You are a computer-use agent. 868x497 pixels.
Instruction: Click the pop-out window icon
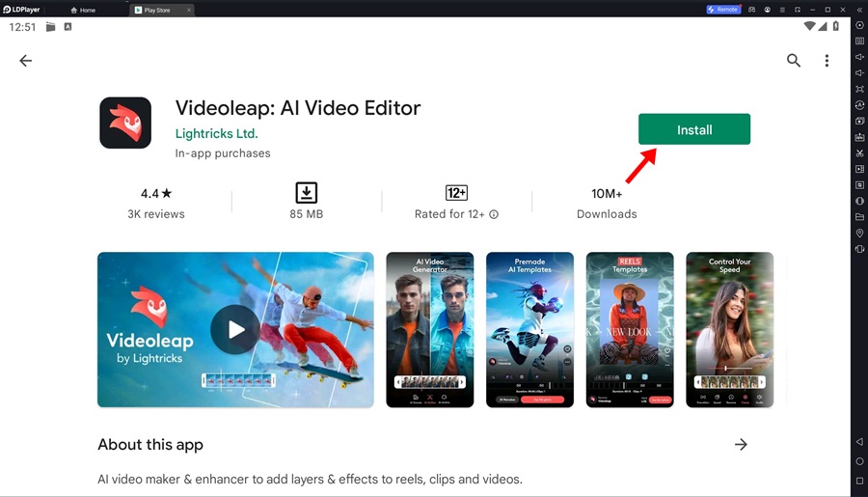click(798, 10)
